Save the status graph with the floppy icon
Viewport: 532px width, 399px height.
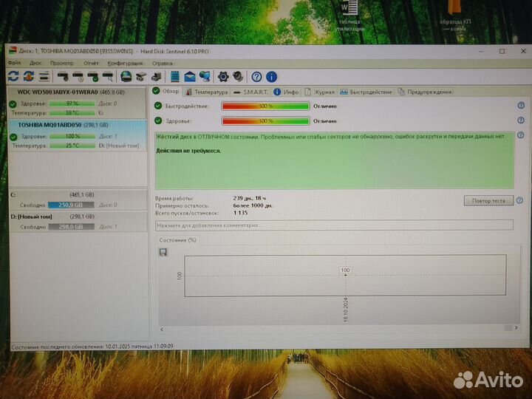(163, 252)
